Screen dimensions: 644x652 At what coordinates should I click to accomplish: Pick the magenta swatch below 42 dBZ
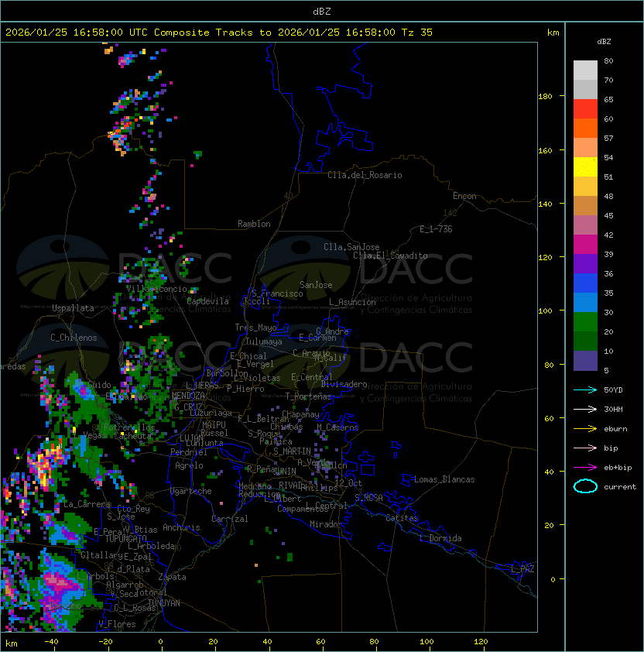585,244
